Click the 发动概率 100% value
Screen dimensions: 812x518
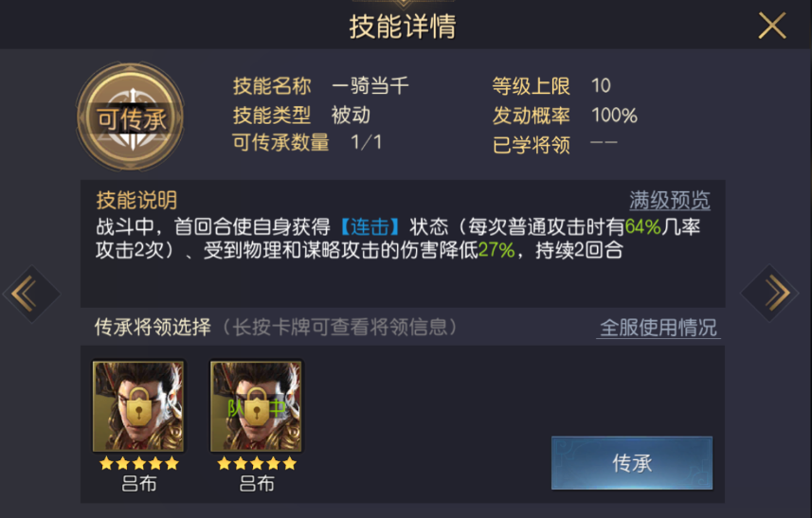(614, 115)
